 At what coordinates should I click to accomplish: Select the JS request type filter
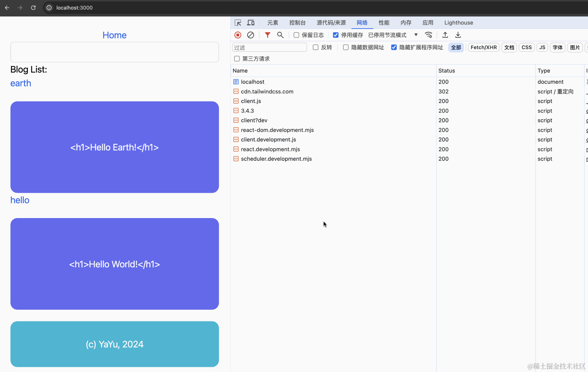coord(542,47)
